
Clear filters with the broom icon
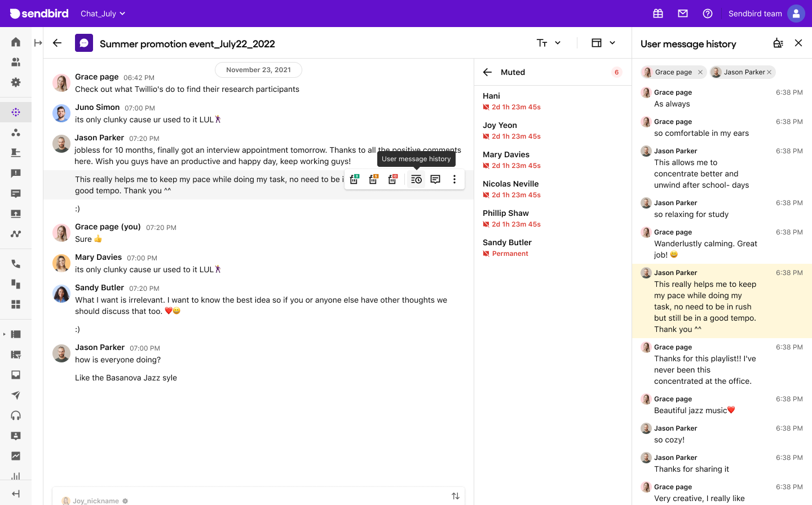pyautogui.click(x=778, y=43)
